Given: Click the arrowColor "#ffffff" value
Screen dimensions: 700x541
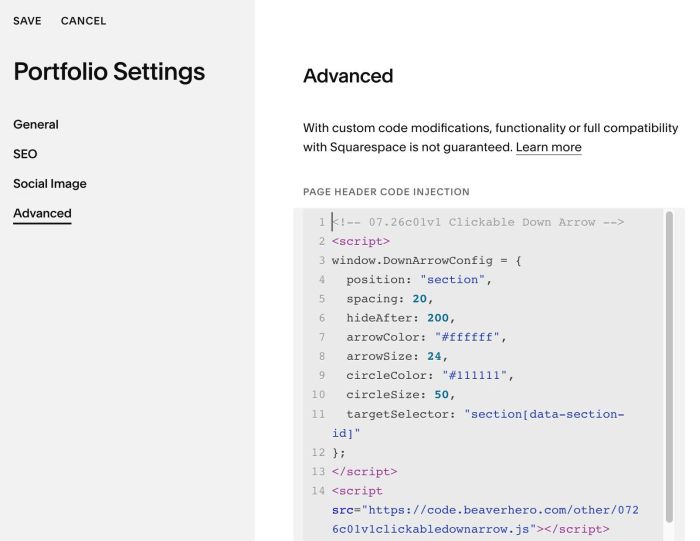Looking at the screenshot, I should 467,337.
